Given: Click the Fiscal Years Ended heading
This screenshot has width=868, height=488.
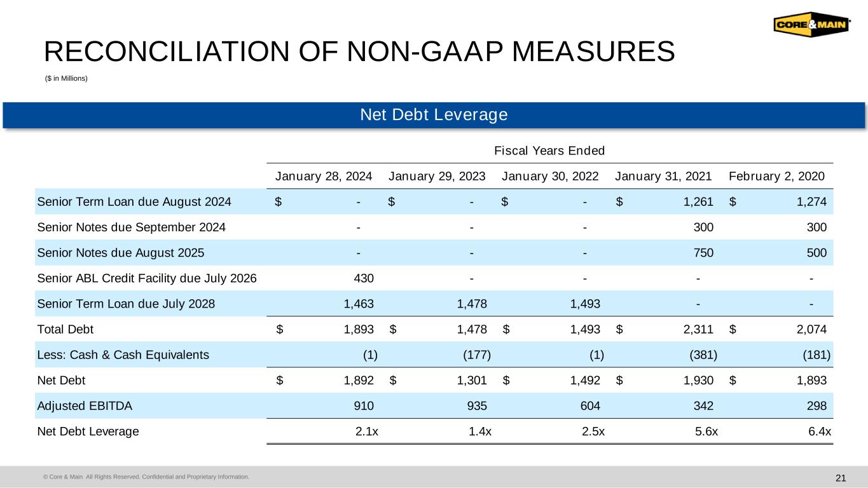Looking at the screenshot, I should 549,151.
